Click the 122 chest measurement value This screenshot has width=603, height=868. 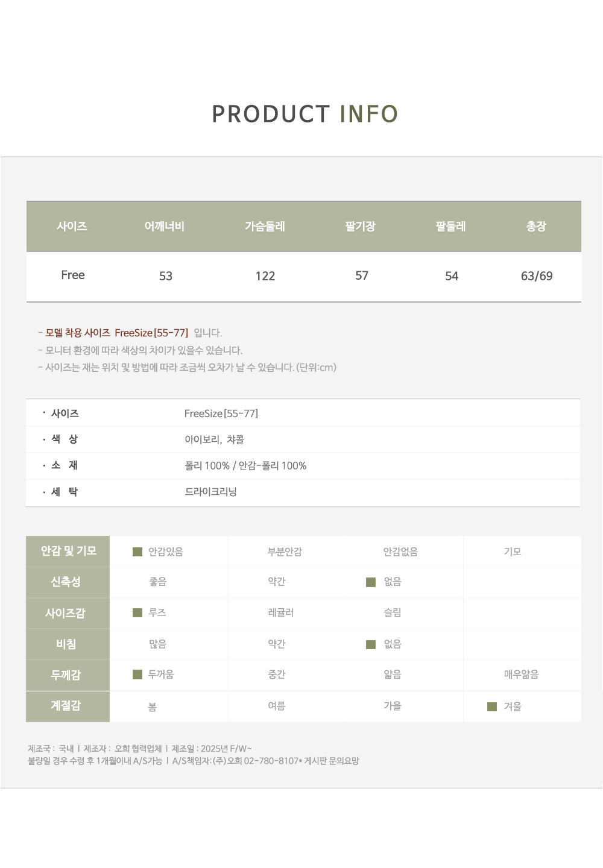[265, 276]
